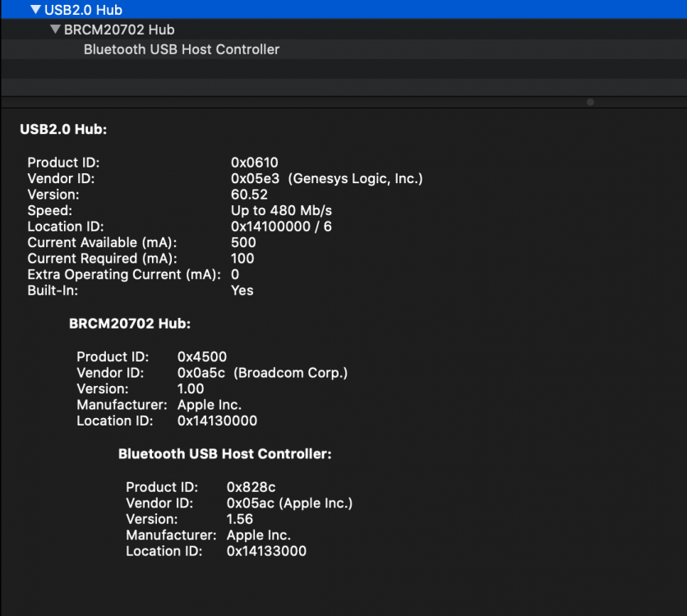The image size is (687, 616).
Task: Click the Speed value Up to 480 Mb/s
Action: click(x=281, y=210)
